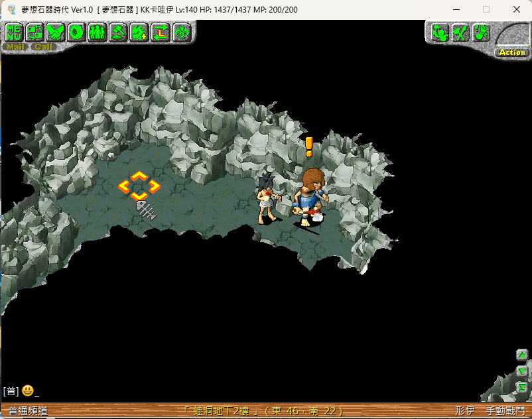This screenshot has height=419, width=532.
Task: Click the smiley emoji in chat input
Action: [27, 391]
